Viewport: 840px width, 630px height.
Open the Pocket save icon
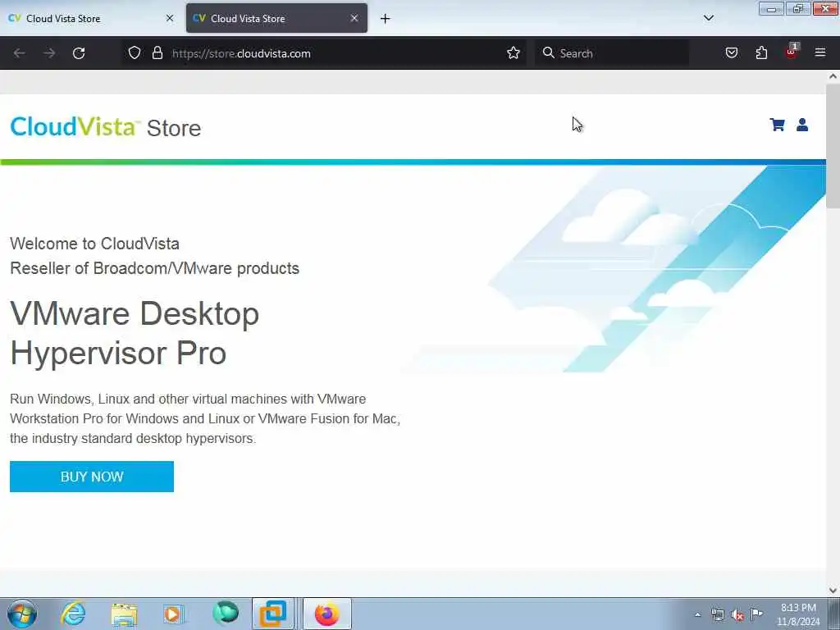tap(731, 52)
